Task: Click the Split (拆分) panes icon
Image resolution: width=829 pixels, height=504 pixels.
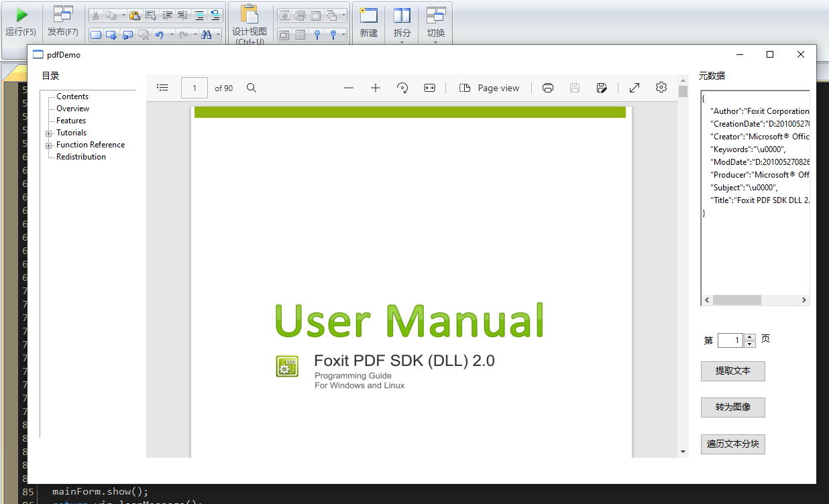Action: pyautogui.click(x=402, y=15)
